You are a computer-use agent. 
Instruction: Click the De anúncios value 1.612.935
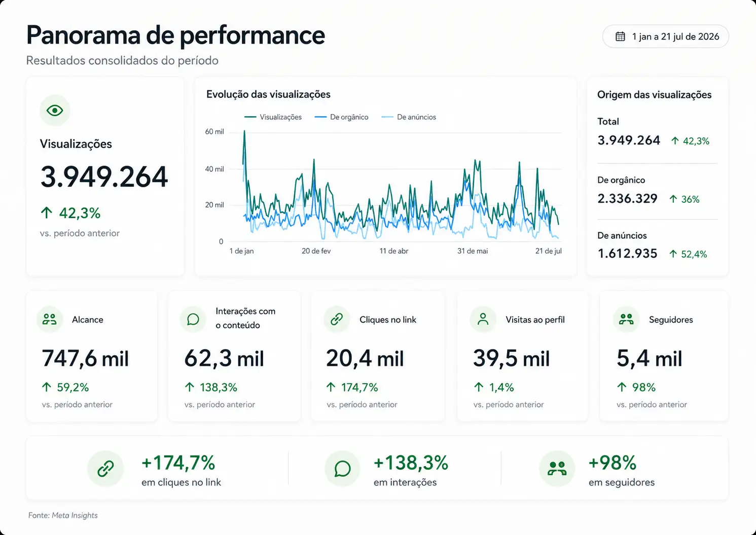tap(627, 254)
